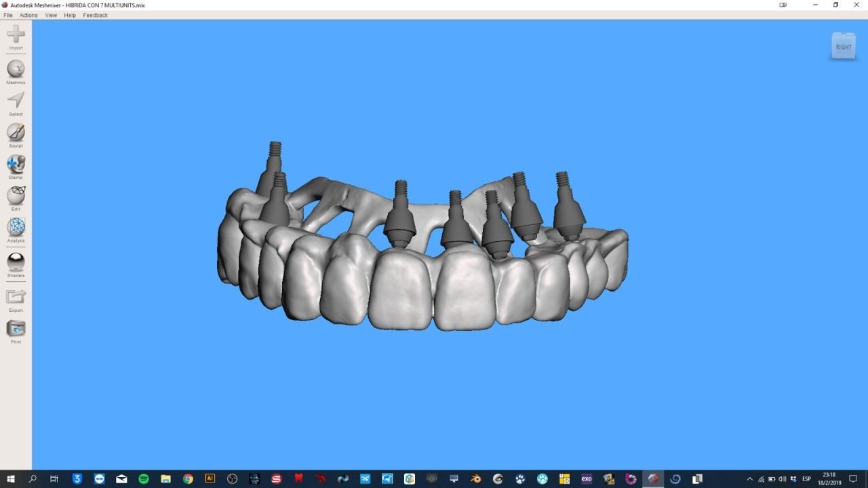
Task: Open the clock showing 23:18
Action: [831, 479]
